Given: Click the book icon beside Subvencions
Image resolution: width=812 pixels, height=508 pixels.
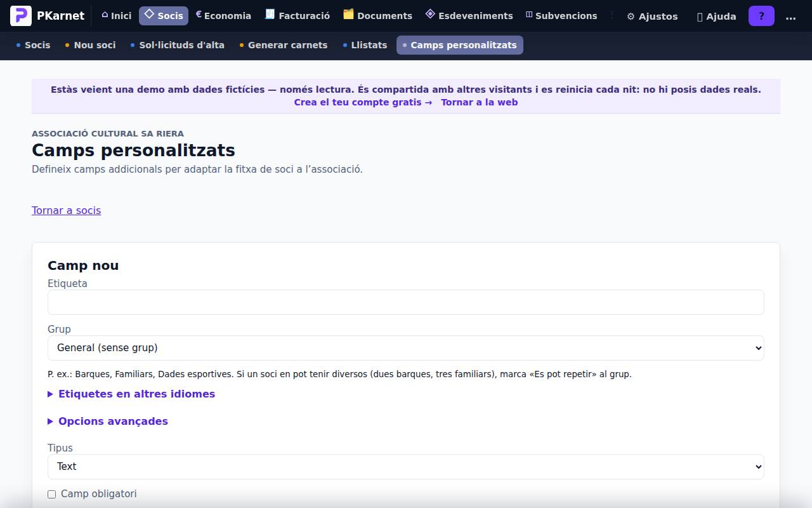Looking at the screenshot, I should (529, 15).
